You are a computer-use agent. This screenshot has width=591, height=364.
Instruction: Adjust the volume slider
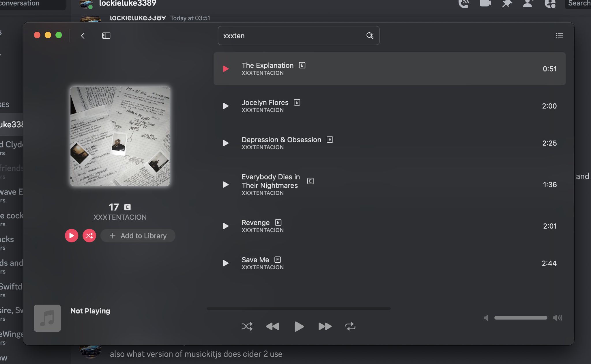click(x=521, y=318)
